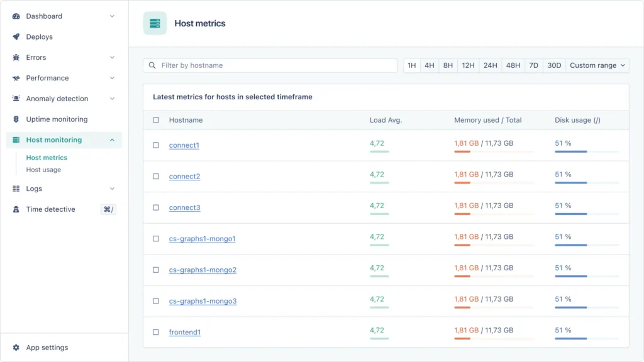Open Logs using its list icon
Screen dimensions: 644x362
tap(16, 189)
